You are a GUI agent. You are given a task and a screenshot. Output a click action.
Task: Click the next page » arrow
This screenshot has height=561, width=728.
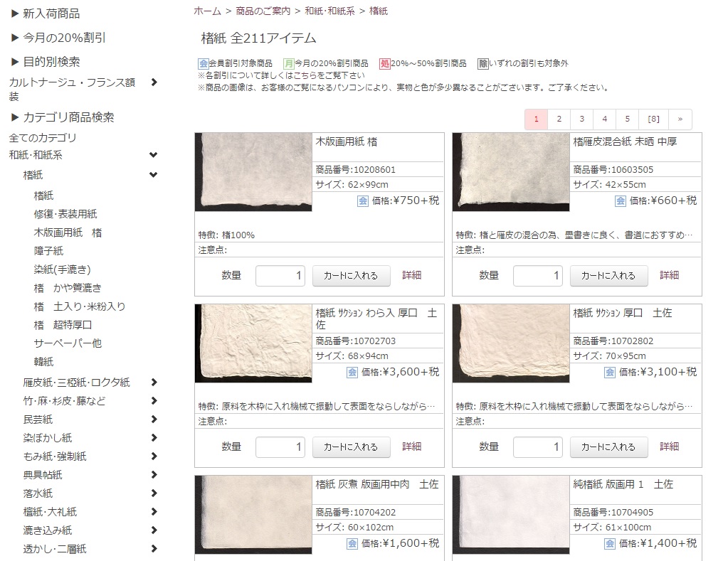pyautogui.click(x=680, y=119)
